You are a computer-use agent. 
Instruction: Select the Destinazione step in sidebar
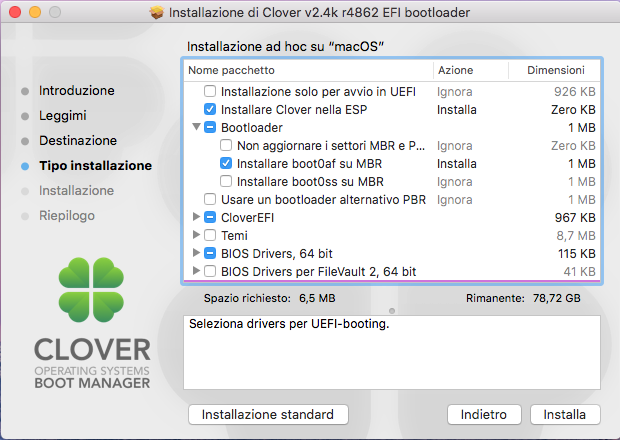pos(78,140)
